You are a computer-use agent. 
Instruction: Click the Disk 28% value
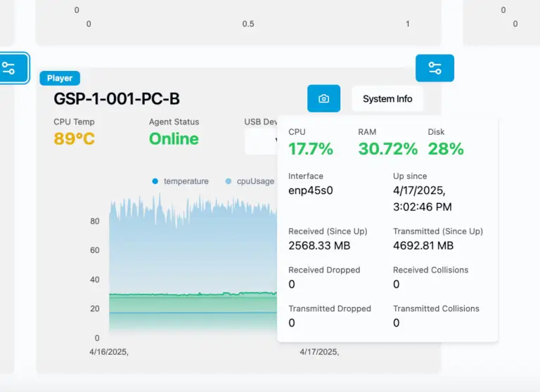pos(446,149)
